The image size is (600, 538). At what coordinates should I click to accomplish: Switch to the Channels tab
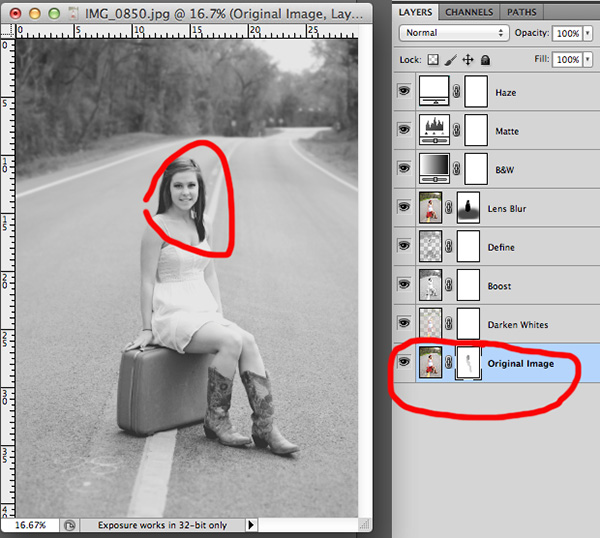(x=469, y=12)
